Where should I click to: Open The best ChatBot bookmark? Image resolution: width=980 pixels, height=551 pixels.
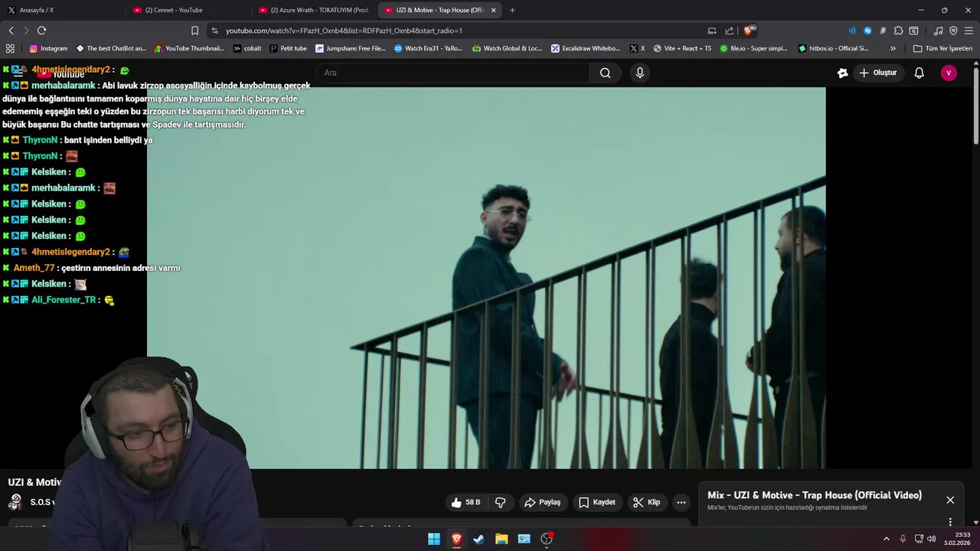(111, 48)
